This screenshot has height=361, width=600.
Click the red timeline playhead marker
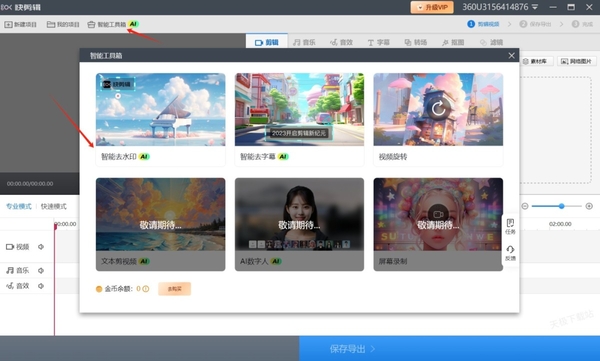55,227
